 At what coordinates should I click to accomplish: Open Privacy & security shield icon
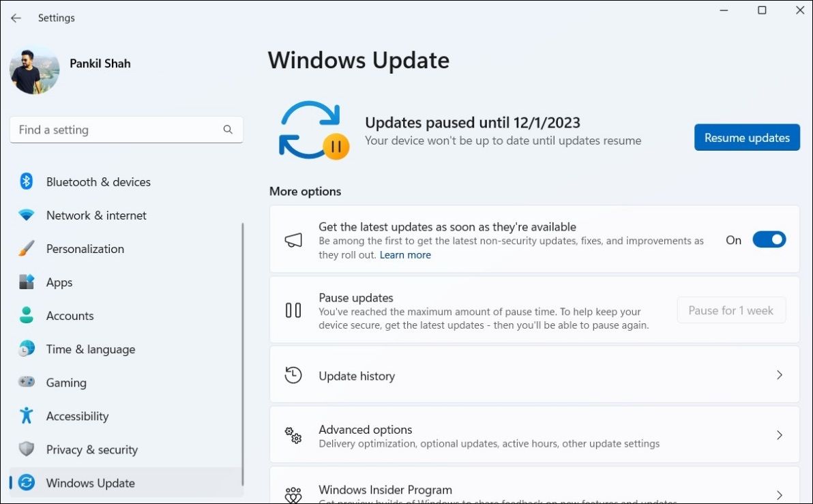point(26,449)
